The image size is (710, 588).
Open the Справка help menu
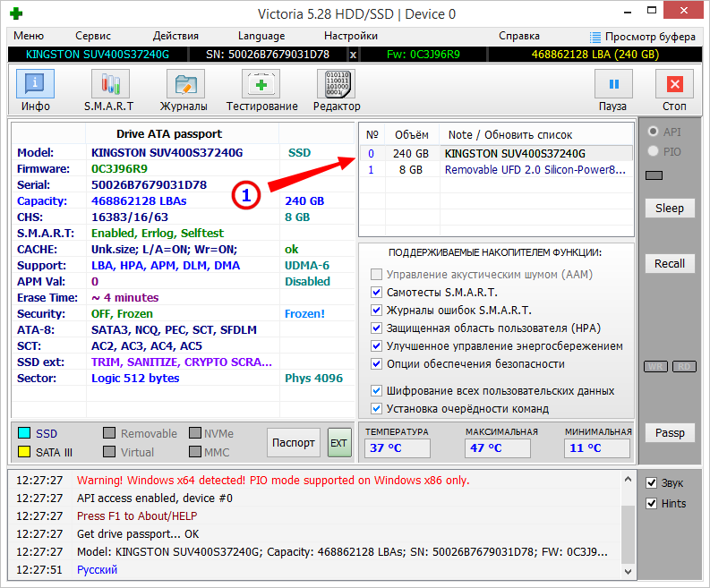[519, 36]
